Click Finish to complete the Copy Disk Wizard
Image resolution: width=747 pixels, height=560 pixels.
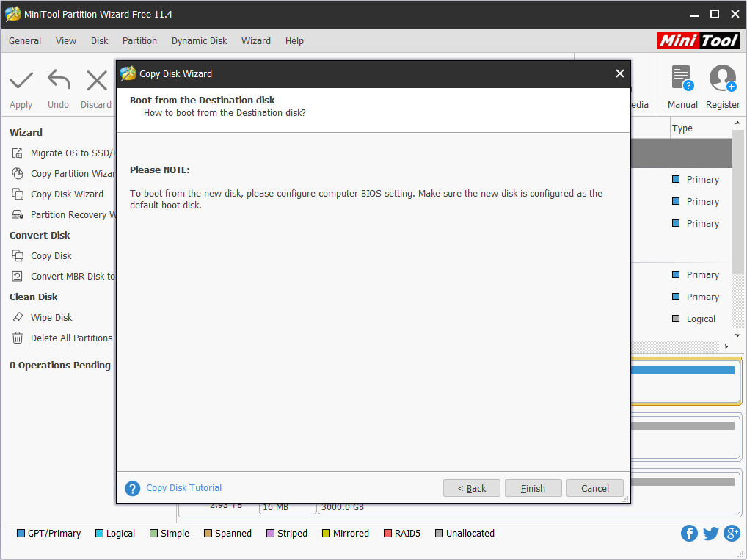click(x=533, y=488)
